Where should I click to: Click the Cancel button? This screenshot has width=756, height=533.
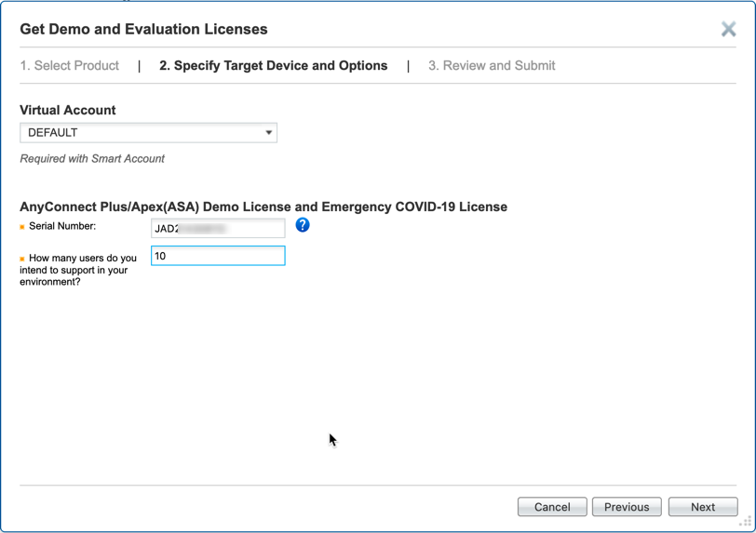click(552, 507)
